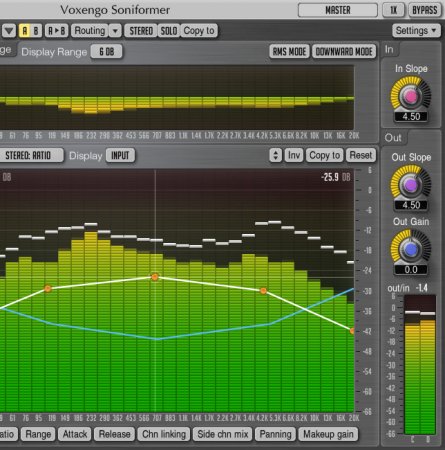The image size is (445, 450).
Task: Open the Settings dropdown
Action: click(416, 31)
